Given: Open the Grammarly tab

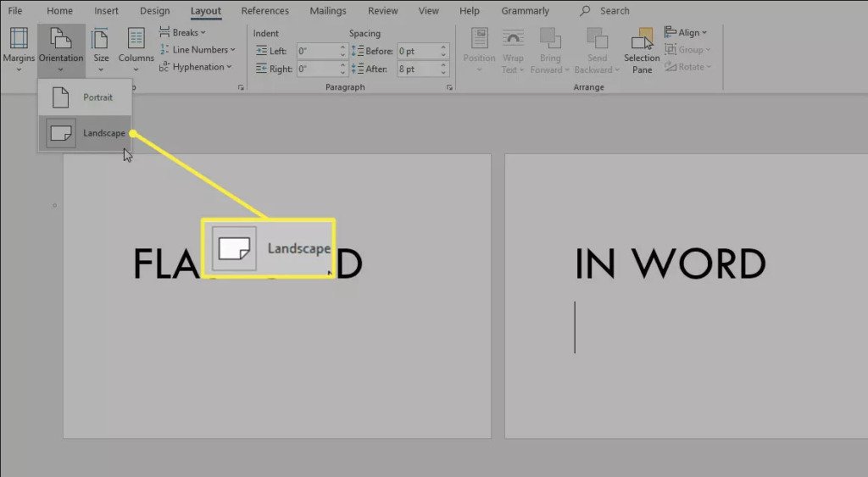Looking at the screenshot, I should [x=525, y=10].
